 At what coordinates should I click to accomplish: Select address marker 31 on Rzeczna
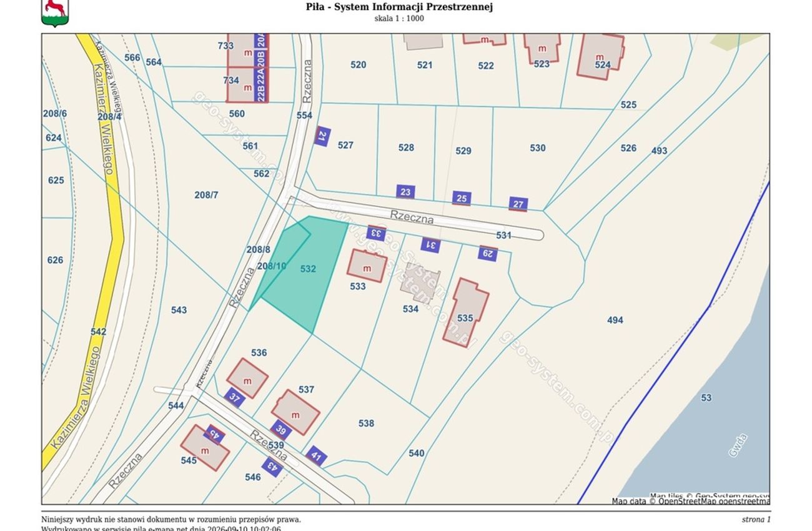(x=430, y=245)
